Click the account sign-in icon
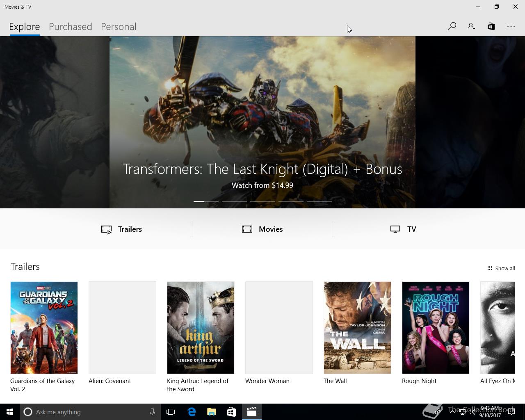525x420 pixels. (x=471, y=26)
